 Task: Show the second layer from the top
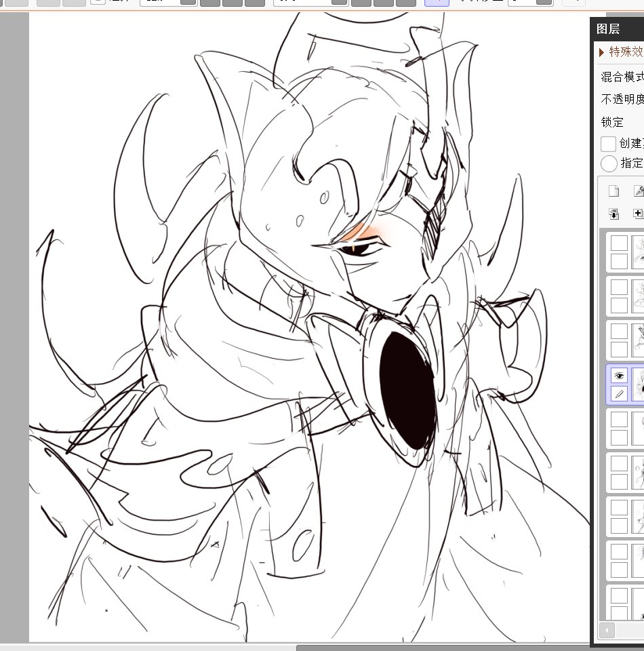(619, 288)
